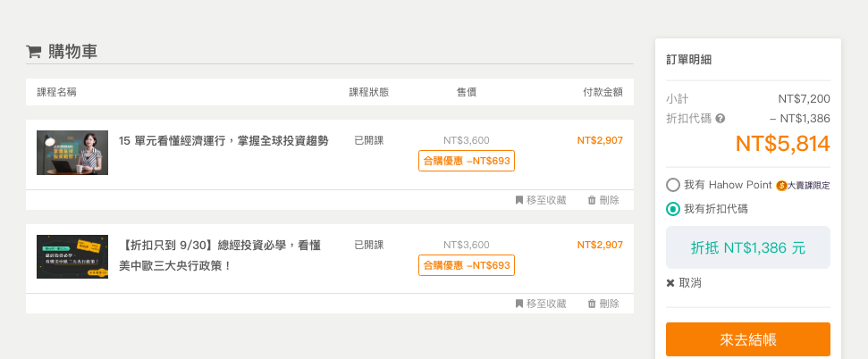
Task: Click the shopping cart icon beside 購物車
Action: pyautogui.click(x=34, y=52)
